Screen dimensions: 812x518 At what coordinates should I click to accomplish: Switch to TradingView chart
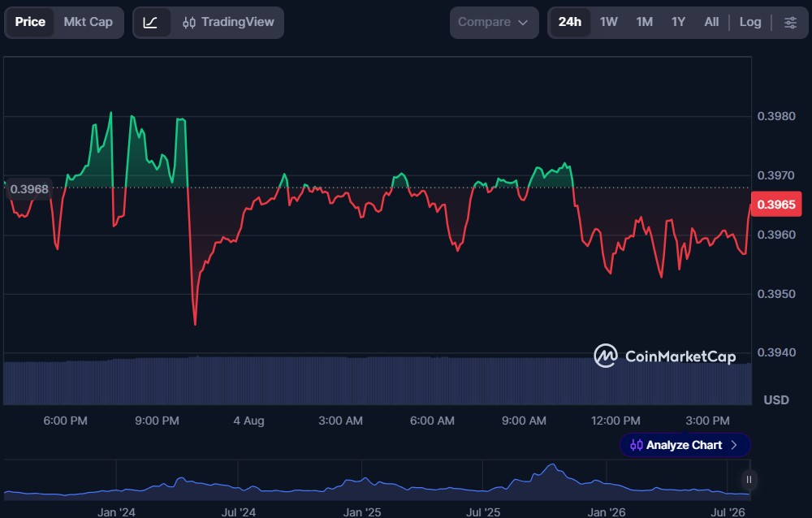pos(228,22)
